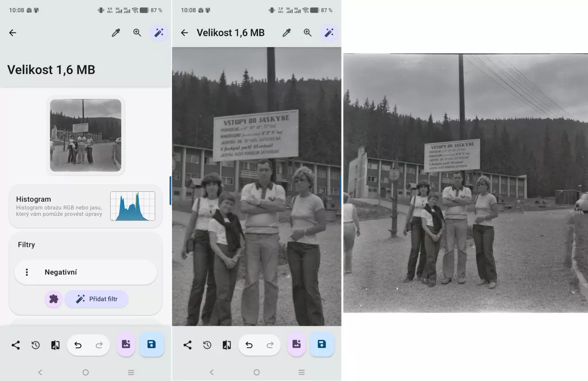
Task: Open edit history in left screen
Action: 36,345
